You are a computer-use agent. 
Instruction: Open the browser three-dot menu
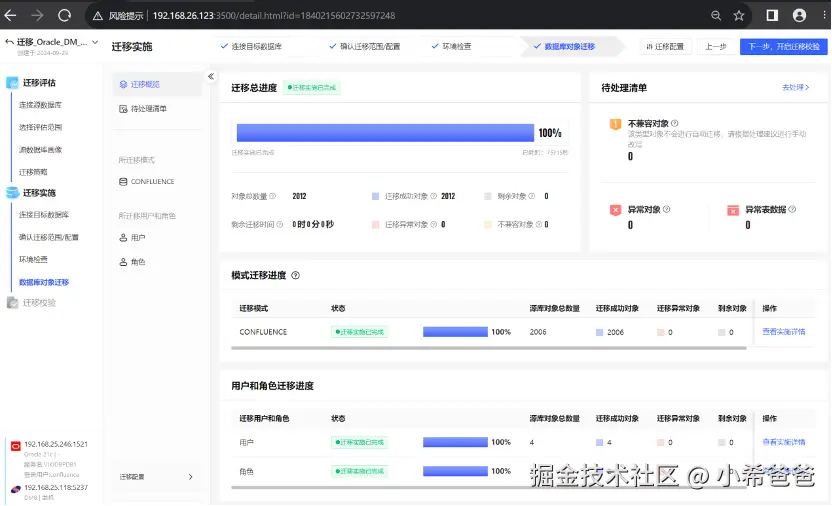(824, 15)
